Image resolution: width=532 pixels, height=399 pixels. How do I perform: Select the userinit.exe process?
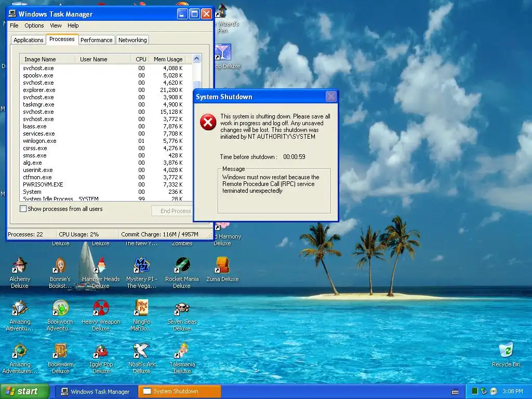pyautogui.click(x=106, y=170)
